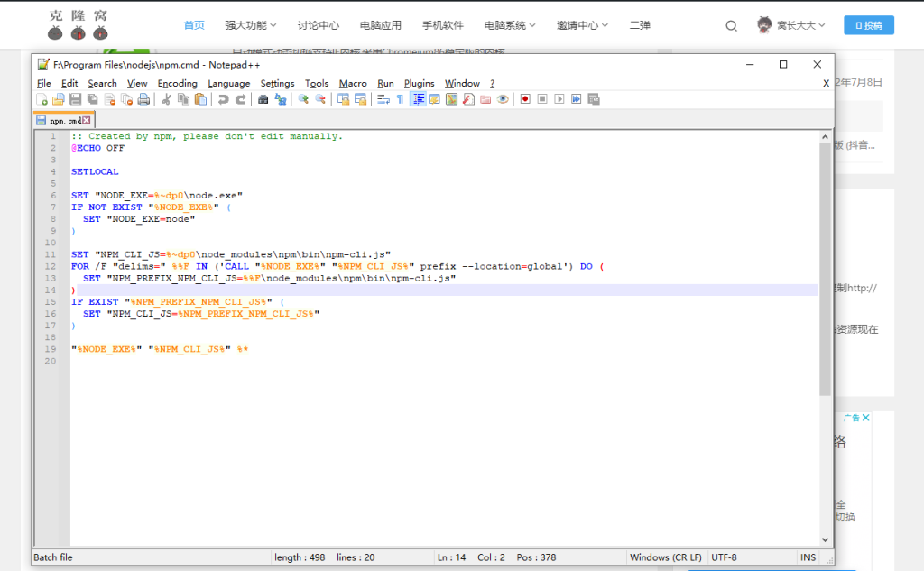Toggle word wrap

pyautogui.click(x=383, y=99)
